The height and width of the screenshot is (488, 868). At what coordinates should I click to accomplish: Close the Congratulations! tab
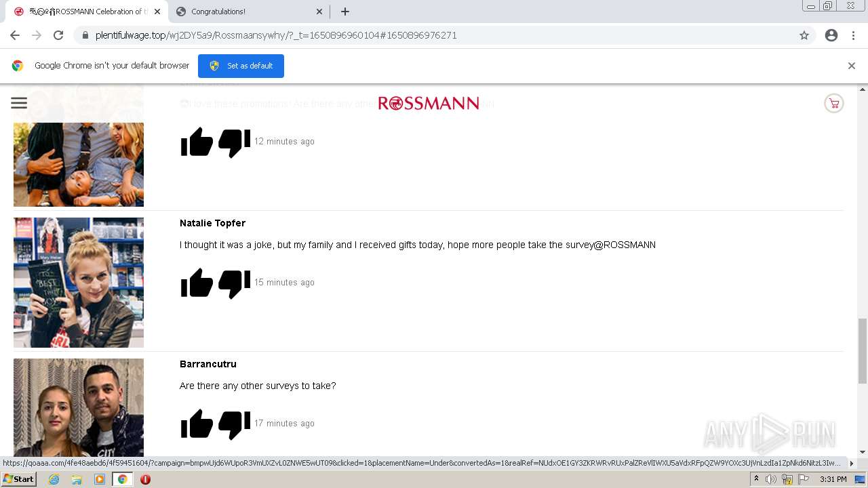click(319, 12)
